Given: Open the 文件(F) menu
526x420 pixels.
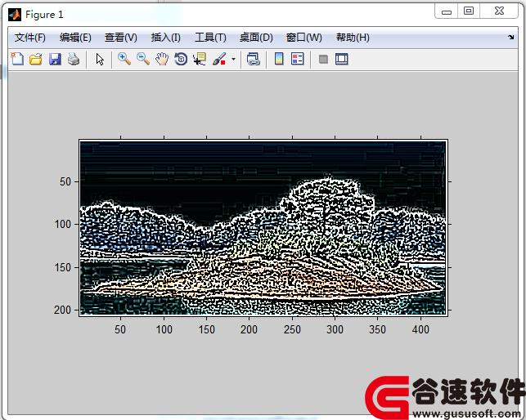Looking at the screenshot, I should click(x=29, y=38).
